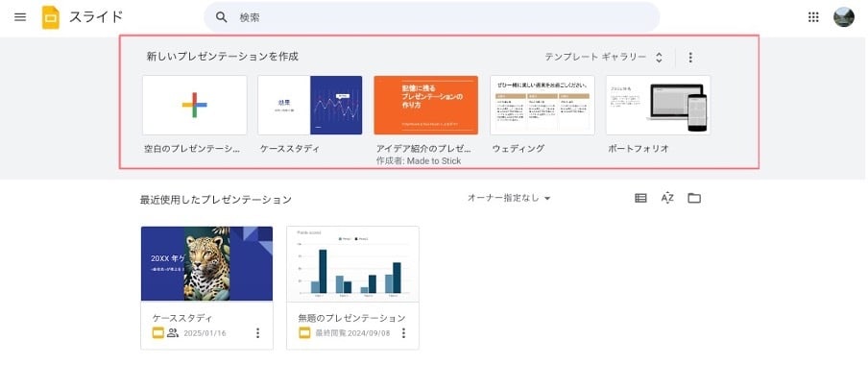This screenshot has height=388, width=868.
Task: Select the ポートフォリオ template
Action: point(658,106)
